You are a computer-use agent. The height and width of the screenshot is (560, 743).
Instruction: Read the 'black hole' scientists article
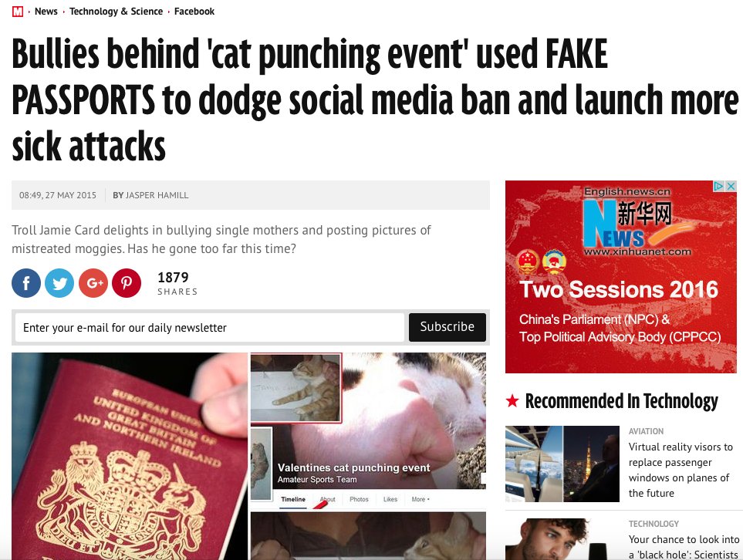(684, 547)
